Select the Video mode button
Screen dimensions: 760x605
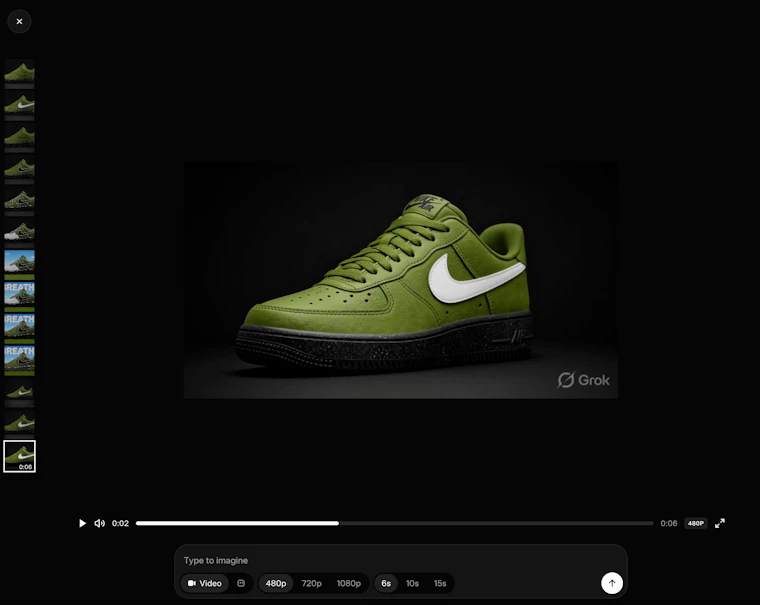[x=205, y=583]
